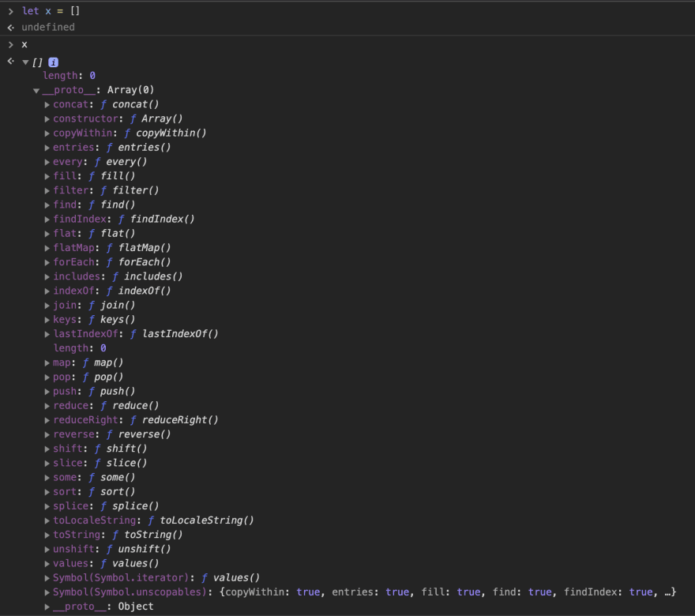Expand the filter function entry
The height and width of the screenshot is (616, 695).
(47, 191)
